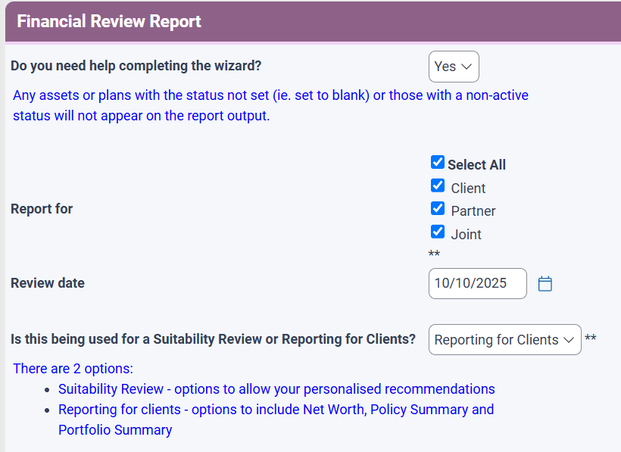Image resolution: width=621 pixels, height=452 pixels.
Task: Click the Review date input field
Action: 477,284
